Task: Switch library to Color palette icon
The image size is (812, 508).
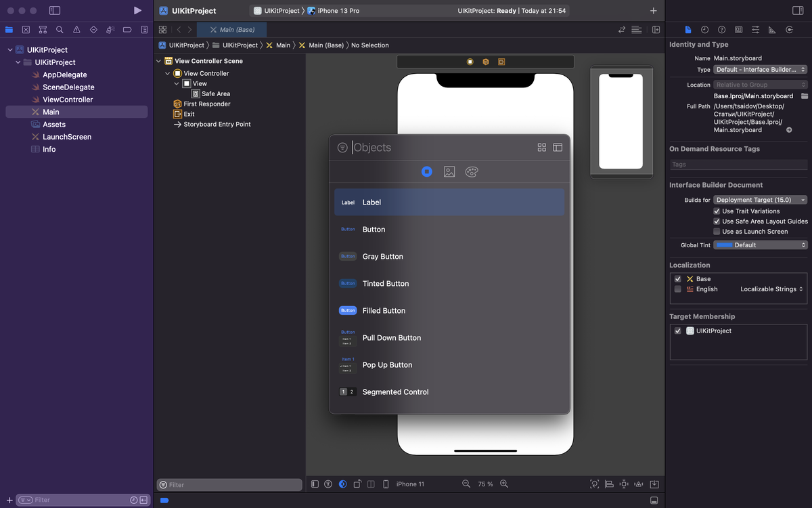Action: 472,172
